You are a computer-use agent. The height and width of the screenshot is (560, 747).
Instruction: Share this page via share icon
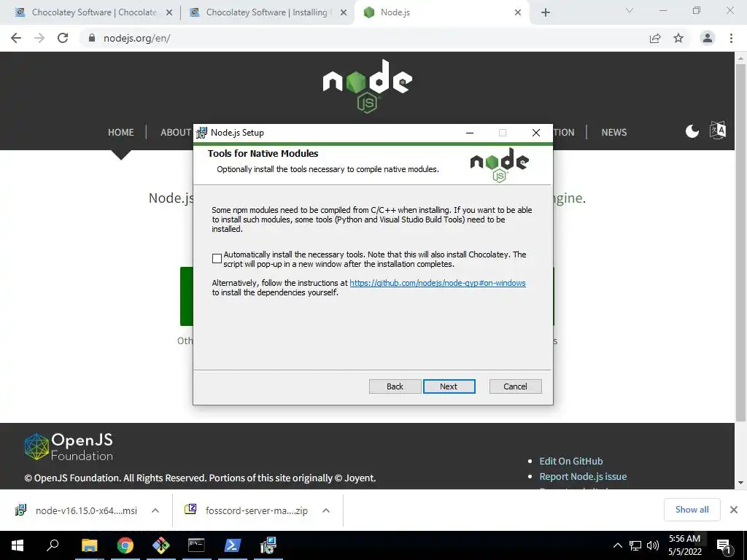(655, 38)
